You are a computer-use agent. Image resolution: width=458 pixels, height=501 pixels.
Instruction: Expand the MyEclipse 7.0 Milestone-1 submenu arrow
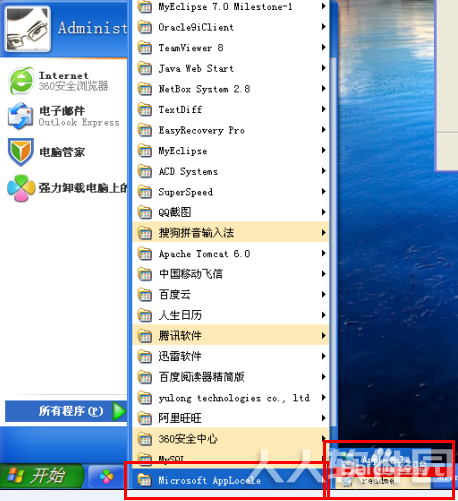pyautogui.click(x=323, y=6)
